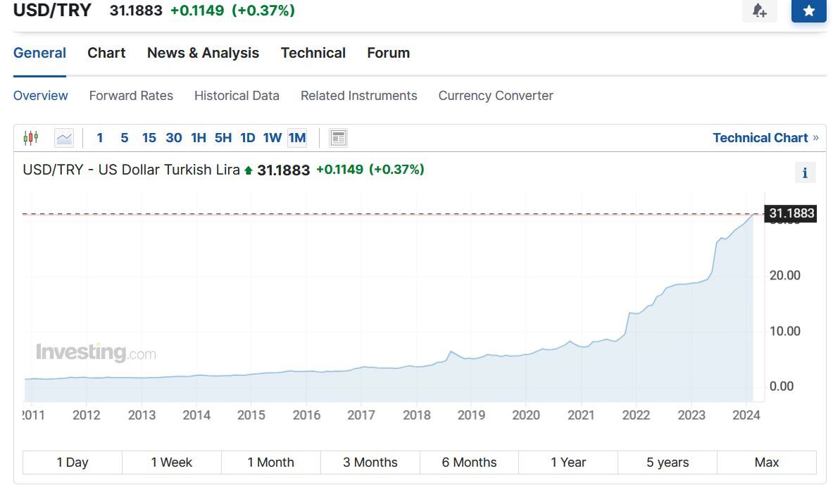Open the Currency Converter
Screen dimensions: 833x504
click(496, 96)
